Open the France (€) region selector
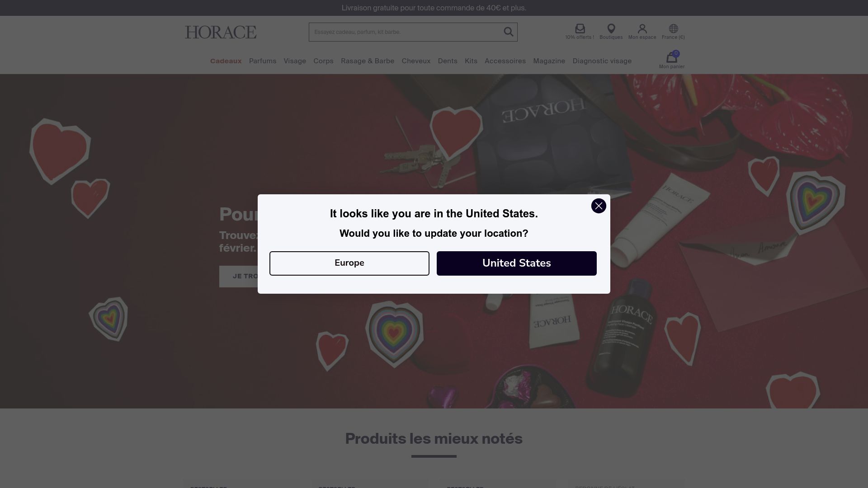 (673, 32)
